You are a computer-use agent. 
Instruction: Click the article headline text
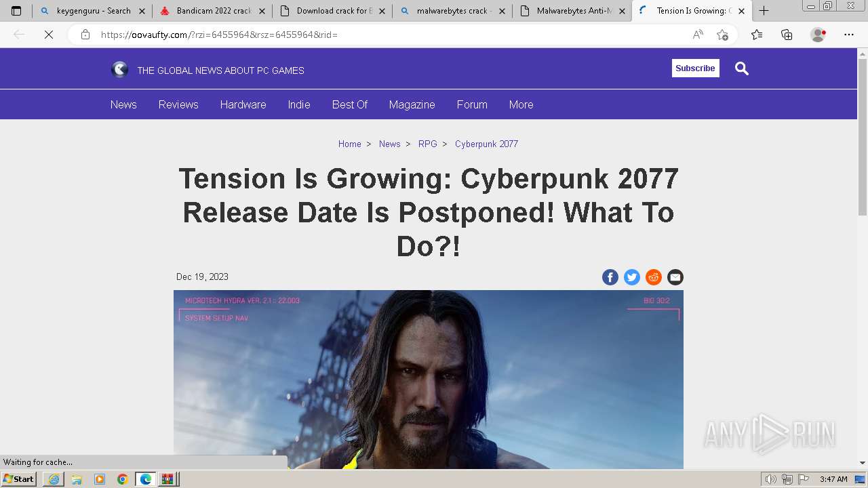(429, 212)
